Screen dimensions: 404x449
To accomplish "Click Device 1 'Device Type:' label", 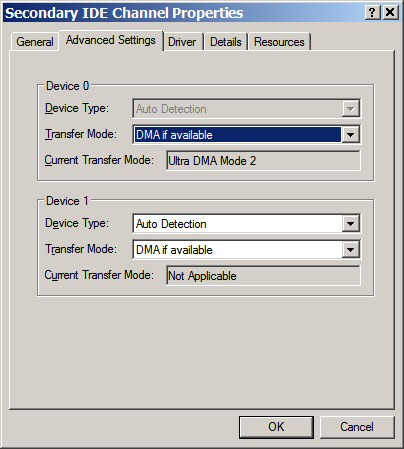I will [77, 223].
